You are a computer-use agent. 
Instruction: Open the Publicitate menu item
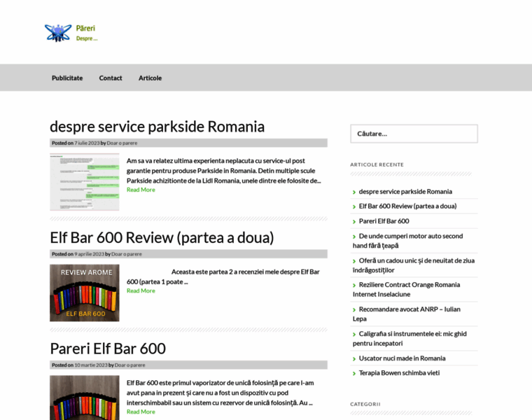(x=67, y=78)
